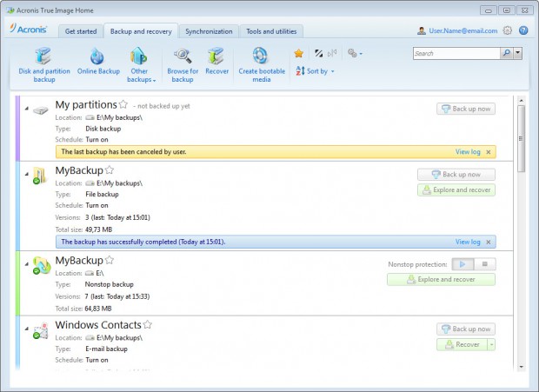Turn on schedule for MyBackup file backup
This screenshot has width=539, height=392.
pyautogui.click(x=96, y=205)
